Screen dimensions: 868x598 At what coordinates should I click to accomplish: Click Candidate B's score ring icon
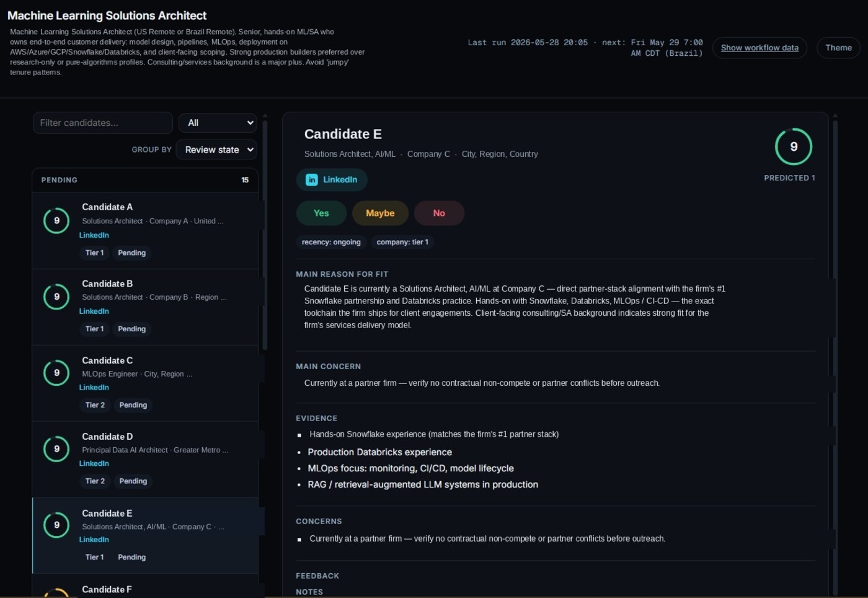(x=56, y=297)
